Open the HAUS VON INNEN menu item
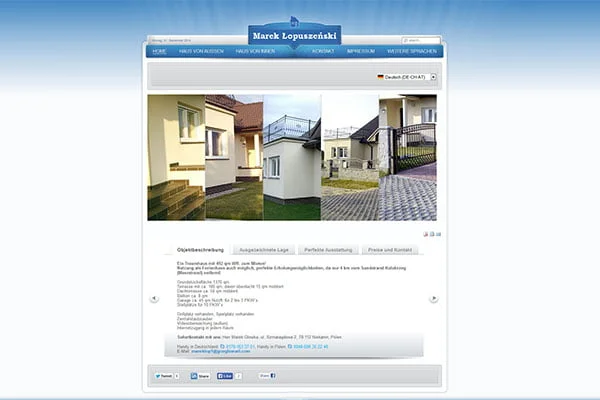600x400 pixels. (x=255, y=51)
